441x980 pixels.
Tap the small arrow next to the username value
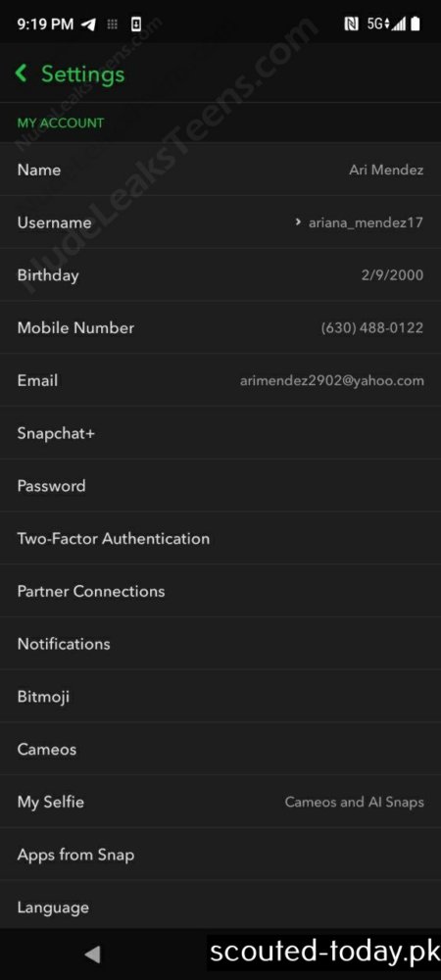[x=299, y=221]
